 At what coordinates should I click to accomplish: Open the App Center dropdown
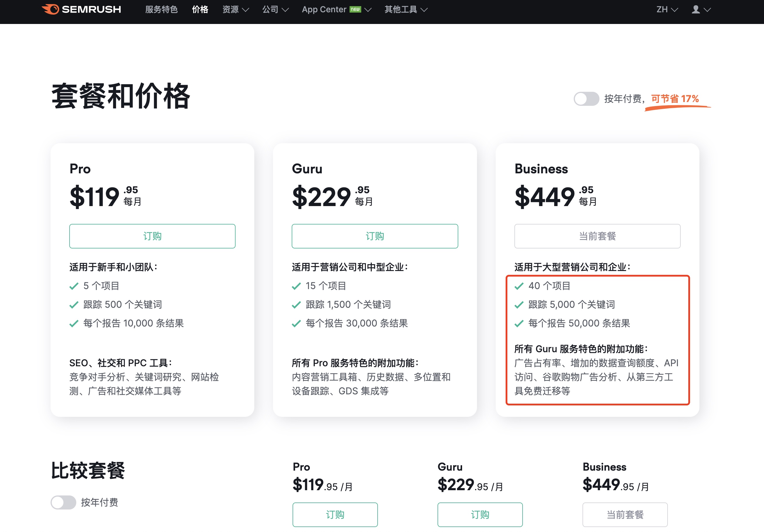click(336, 9)
